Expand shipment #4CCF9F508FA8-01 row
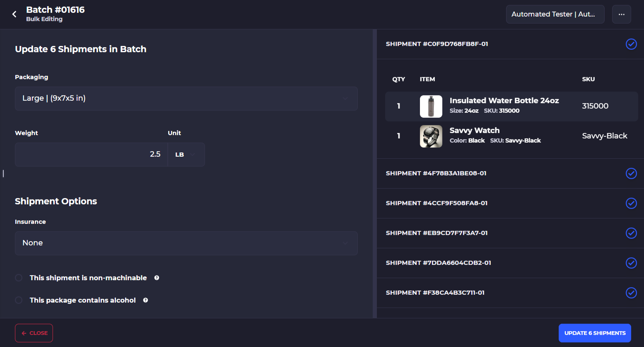 click(510, 203)
